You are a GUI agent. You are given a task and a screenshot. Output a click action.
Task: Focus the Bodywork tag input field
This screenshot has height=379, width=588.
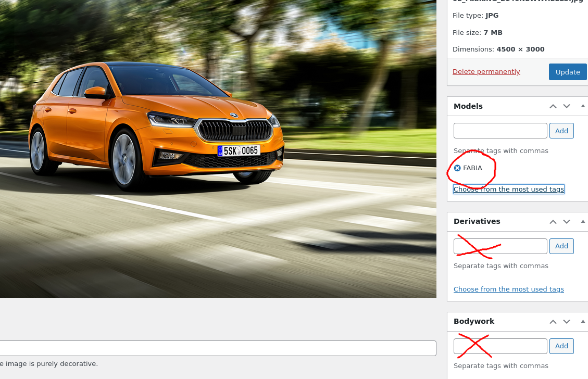[501, 346]
